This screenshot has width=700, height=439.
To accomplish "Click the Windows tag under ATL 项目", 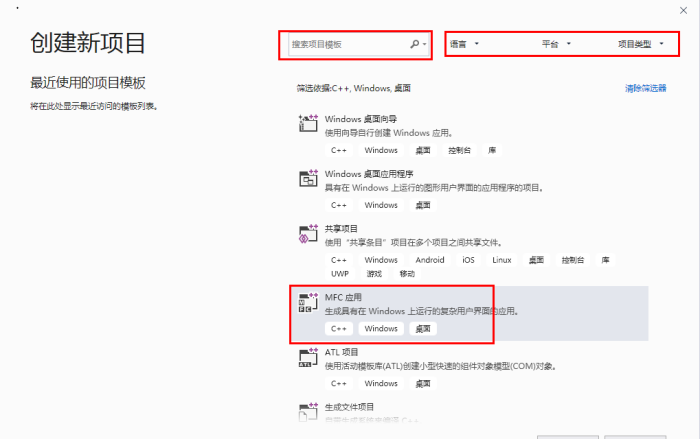I will (x=381, y=384).
